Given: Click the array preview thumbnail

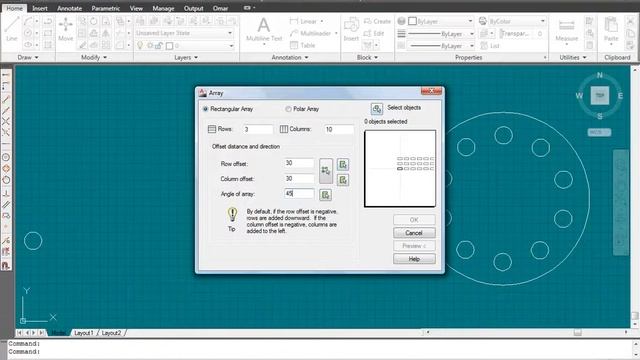Looking at the screenshot, I should (x=400, y=169).
